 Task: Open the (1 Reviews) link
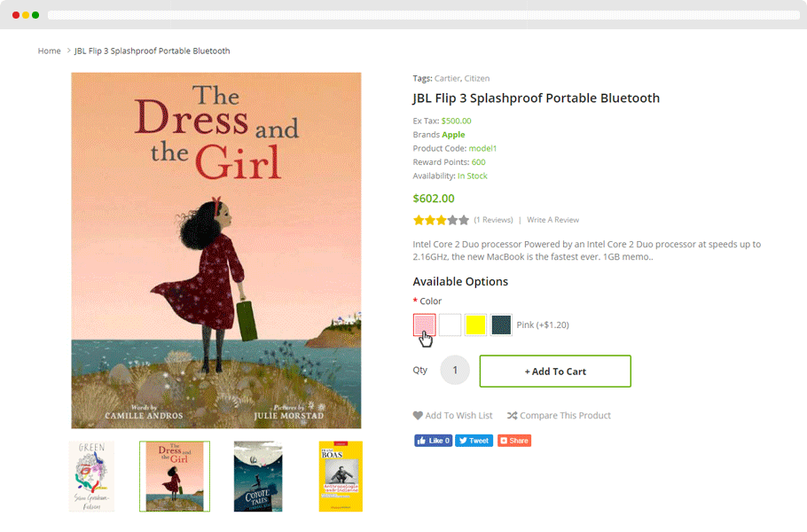(493, 220)
